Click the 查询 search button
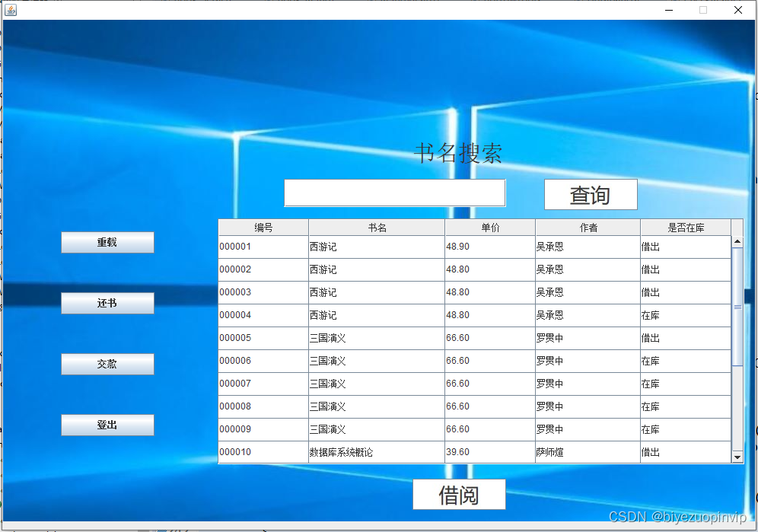 (x=591, y=194)
